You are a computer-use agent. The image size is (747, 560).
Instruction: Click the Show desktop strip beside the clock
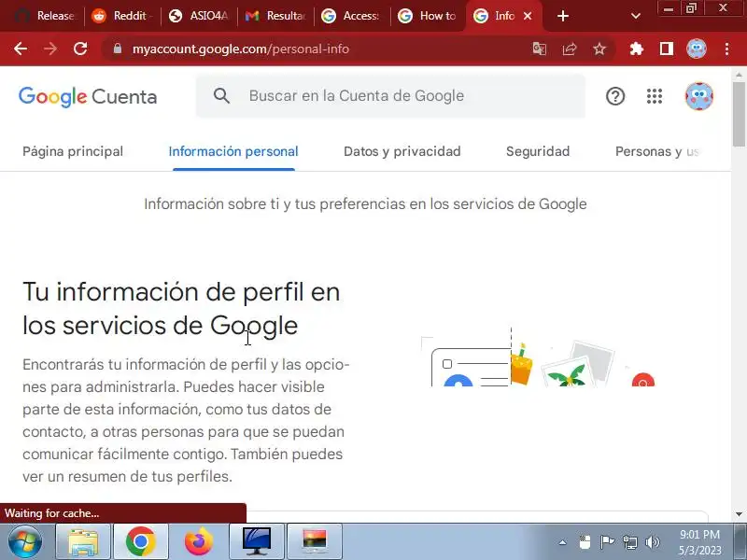(740, 542)
